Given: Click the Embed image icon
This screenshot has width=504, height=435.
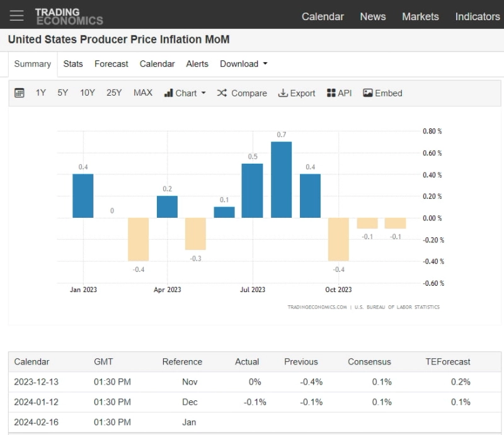Looking at the screenshot, I should (x=368, y=93).
